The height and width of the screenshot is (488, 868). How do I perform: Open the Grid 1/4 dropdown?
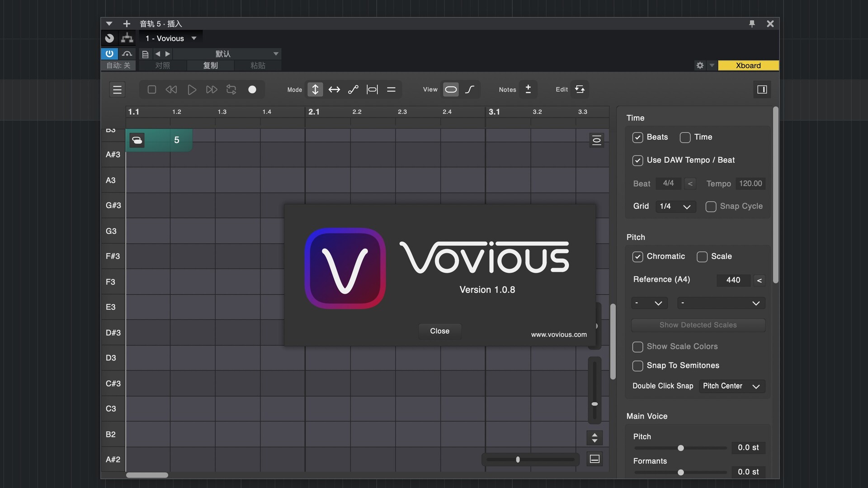click(675, 206)
